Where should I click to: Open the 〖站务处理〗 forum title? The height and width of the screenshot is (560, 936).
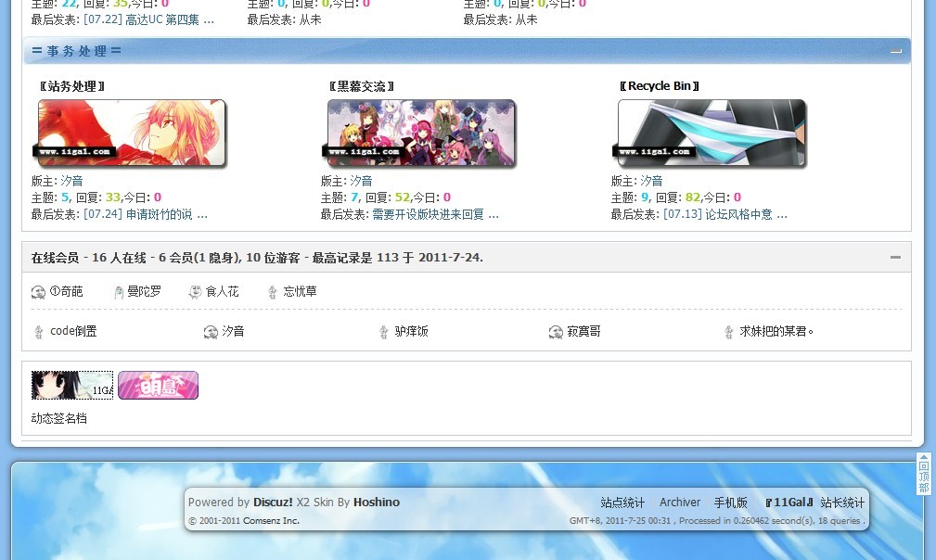tap(72, 86)
